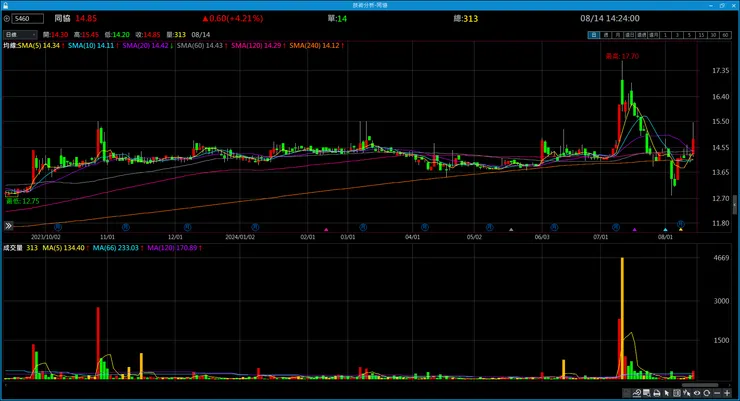Click the crosshair pointer tool icon
This screenshot has height=401, width=740.
[x=687, y=393]
